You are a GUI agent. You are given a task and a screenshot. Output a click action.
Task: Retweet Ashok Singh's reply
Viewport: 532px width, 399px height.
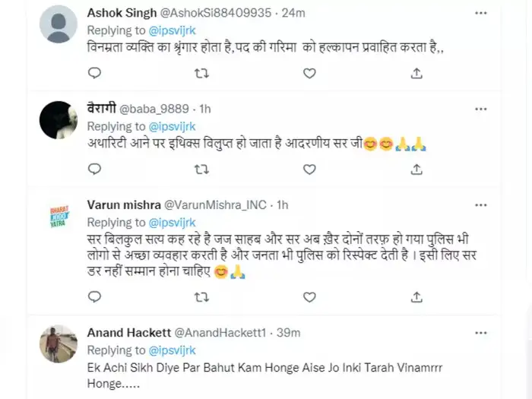click(202, 74)
